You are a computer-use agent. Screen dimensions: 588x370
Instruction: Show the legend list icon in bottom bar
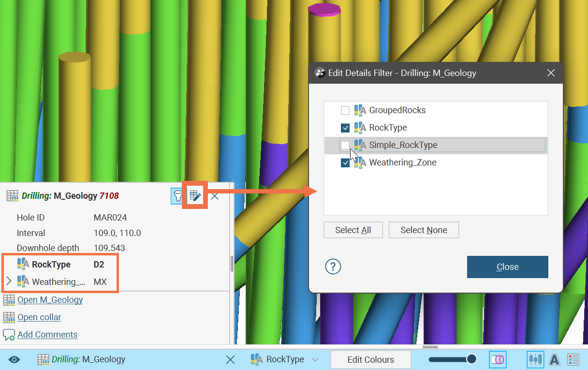coord(573,359)
